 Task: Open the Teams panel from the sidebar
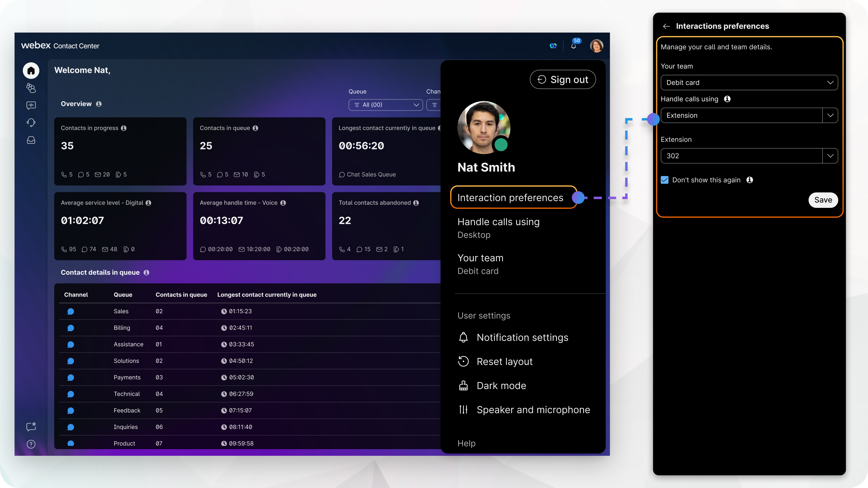coord(31,88)
